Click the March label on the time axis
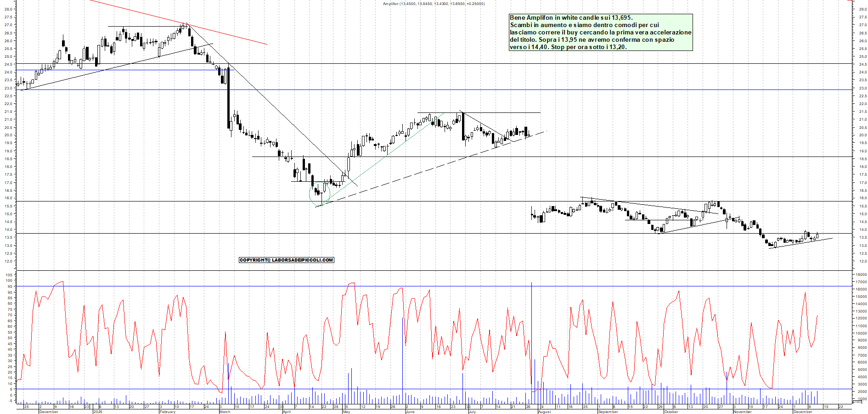 [x=225, y=412]
